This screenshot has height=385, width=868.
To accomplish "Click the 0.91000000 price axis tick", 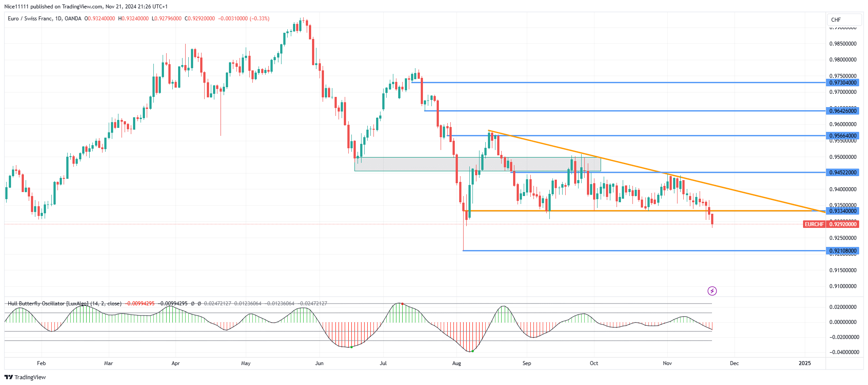I will pyautogui.click(x=843, y=286).
